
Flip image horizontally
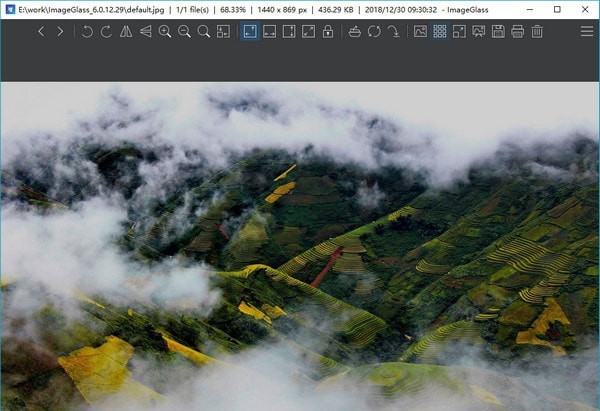point(126,32)
